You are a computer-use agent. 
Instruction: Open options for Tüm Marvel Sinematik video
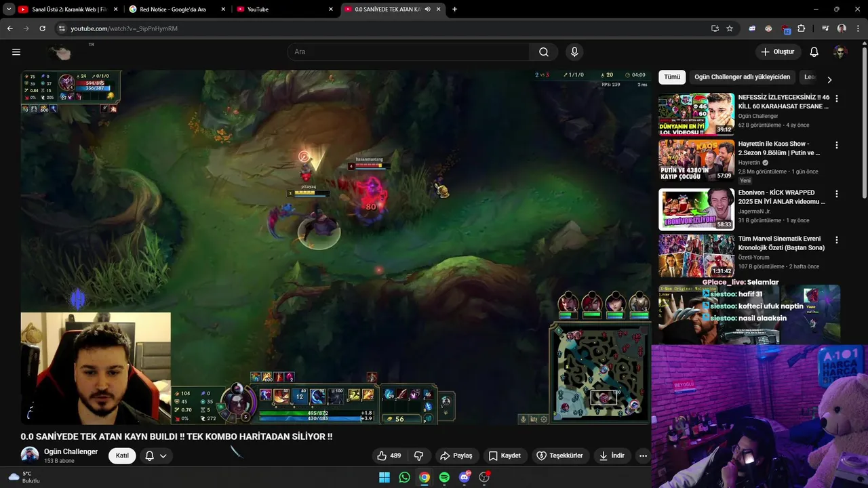click(836, 240)
